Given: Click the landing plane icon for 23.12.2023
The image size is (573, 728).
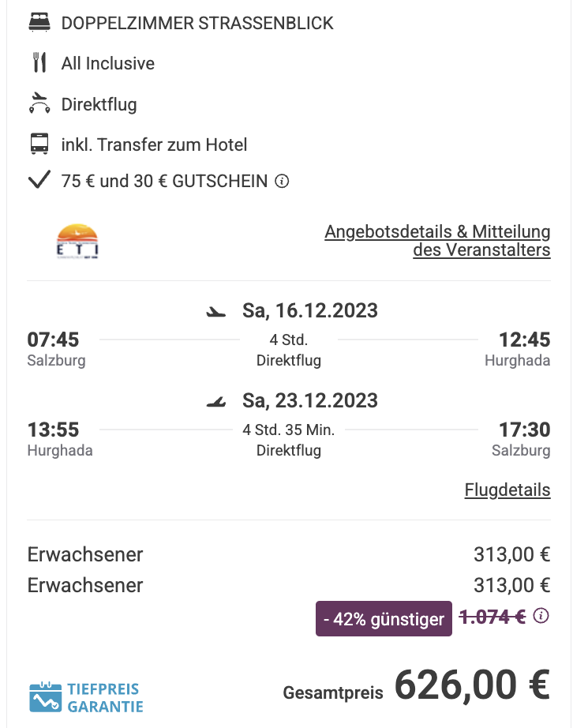Looking at the screenshot, I should 215,402.
